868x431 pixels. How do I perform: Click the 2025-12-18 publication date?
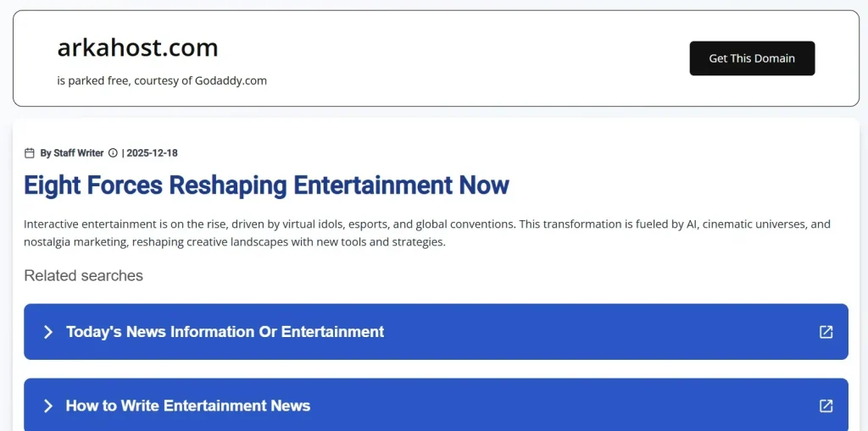click(152, 153)
